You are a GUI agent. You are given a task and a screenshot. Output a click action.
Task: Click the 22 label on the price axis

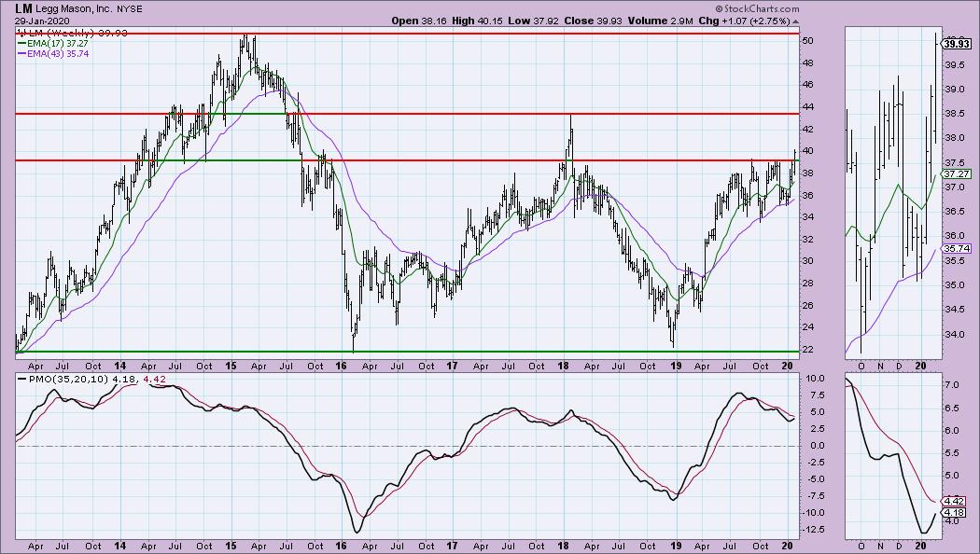[x=808, y=349]
